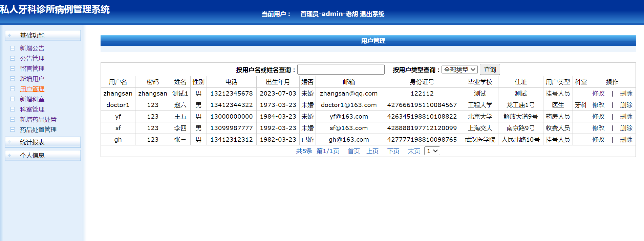
Task: Click 退出系统 to log out
Action: 372,14
